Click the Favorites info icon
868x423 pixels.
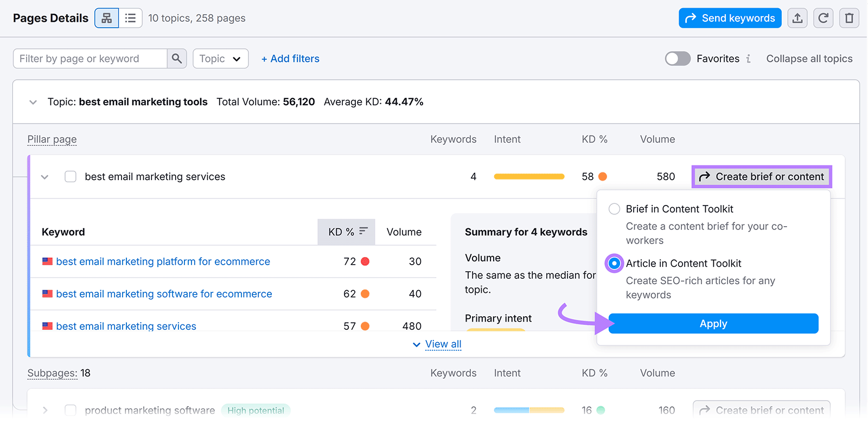749,59
